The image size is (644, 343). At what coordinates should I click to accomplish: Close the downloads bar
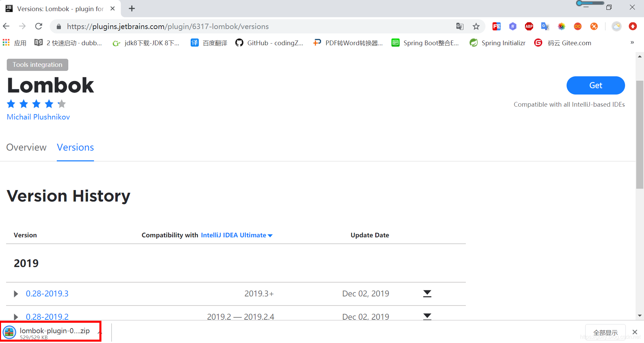click(x=635, y=332)
